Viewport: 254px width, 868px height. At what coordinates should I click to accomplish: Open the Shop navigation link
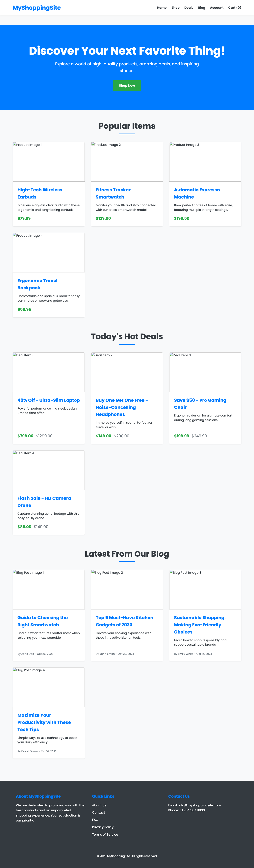[175, 8]
